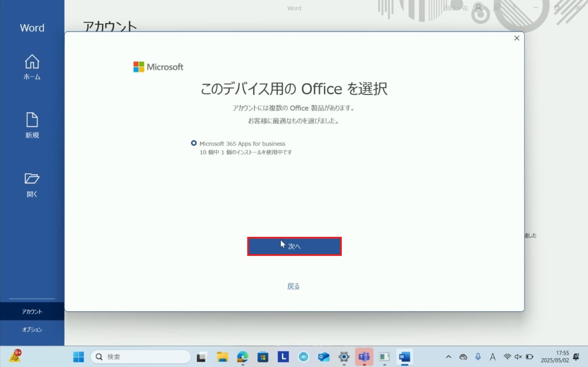The width and height of the screenshot is (588, 367).
Task: Select the アカウント tab in sidebar
Action: coord(32,312)
